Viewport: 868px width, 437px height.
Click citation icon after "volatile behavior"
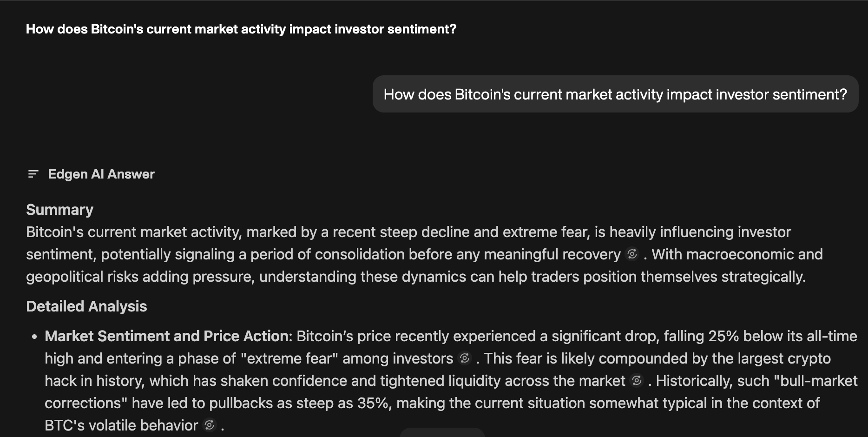[x=210, y=425]
